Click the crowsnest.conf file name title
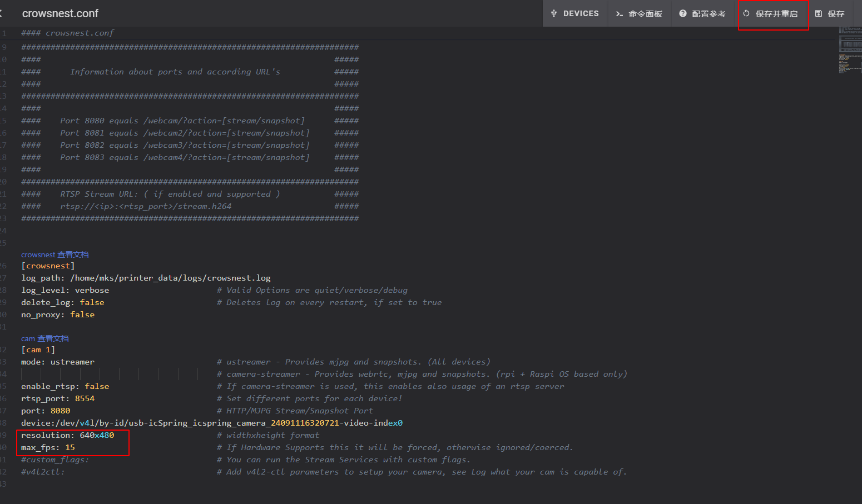 (x=60, y=13)
